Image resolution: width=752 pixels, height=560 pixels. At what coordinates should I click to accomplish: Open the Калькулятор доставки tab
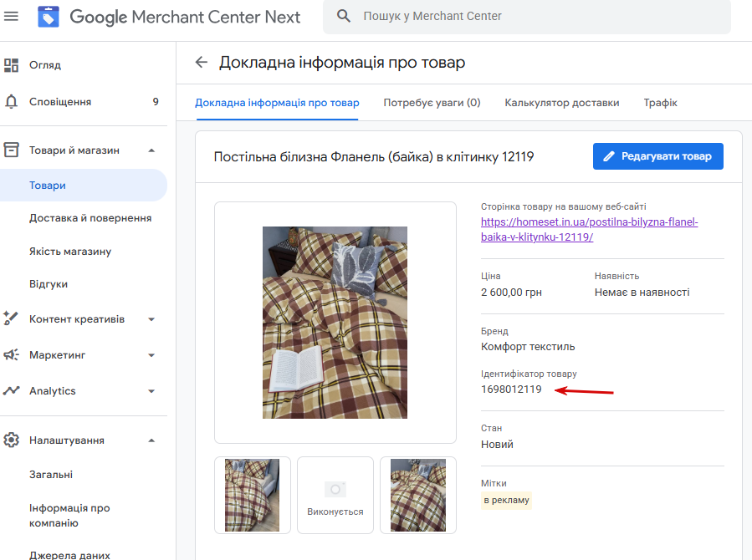point(561,103)
